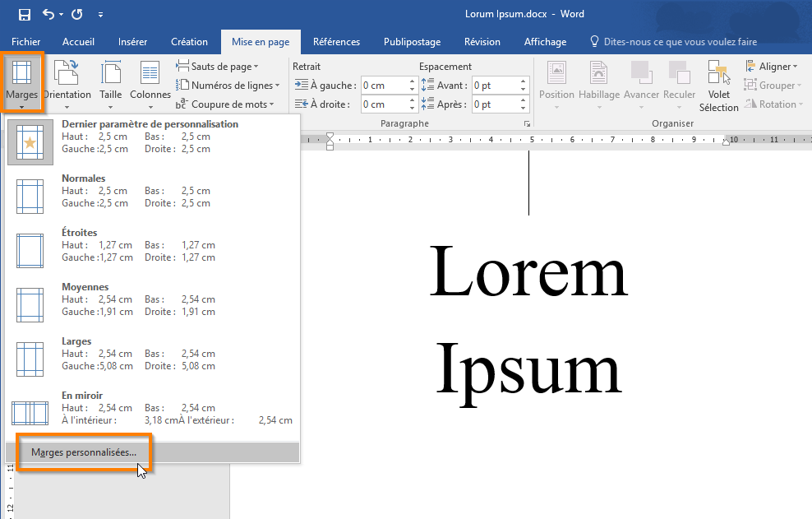Viewport: 812px width, 519px height.
Task: Open Sauts de page dropdown
Action: tap(218, 67)
